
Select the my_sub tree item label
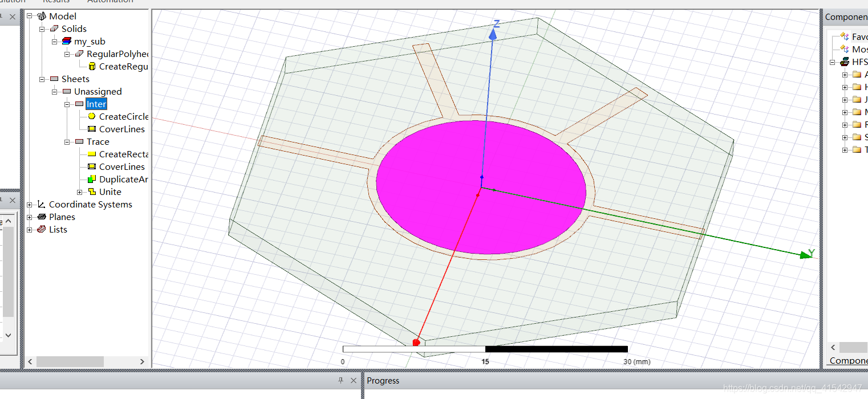click(x=90, y=41)
